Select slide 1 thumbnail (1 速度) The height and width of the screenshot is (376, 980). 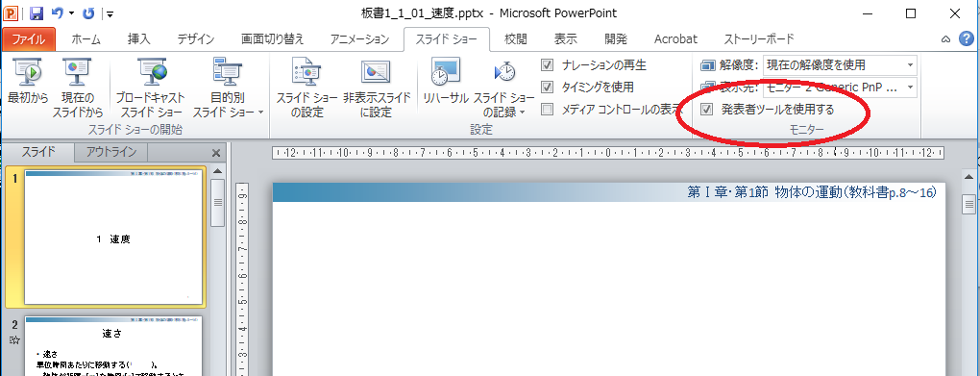[x=113, y=238]
